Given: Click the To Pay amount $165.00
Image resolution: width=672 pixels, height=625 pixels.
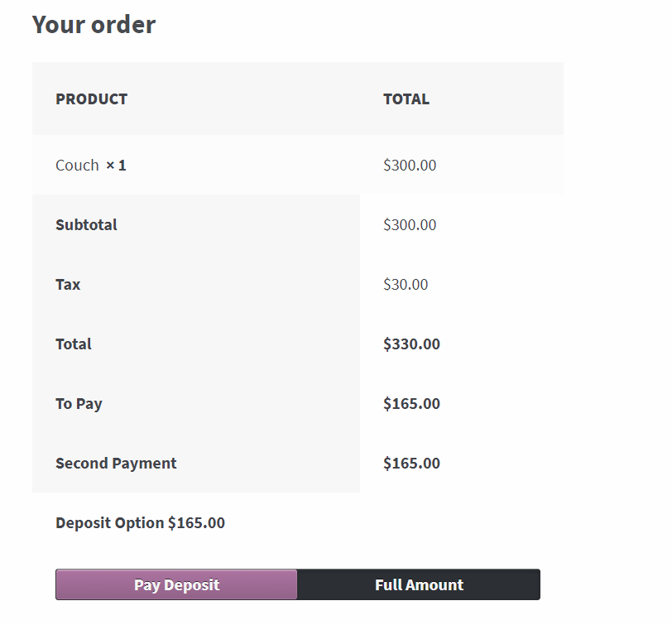Looking at the screenshot, I should 411,404.
